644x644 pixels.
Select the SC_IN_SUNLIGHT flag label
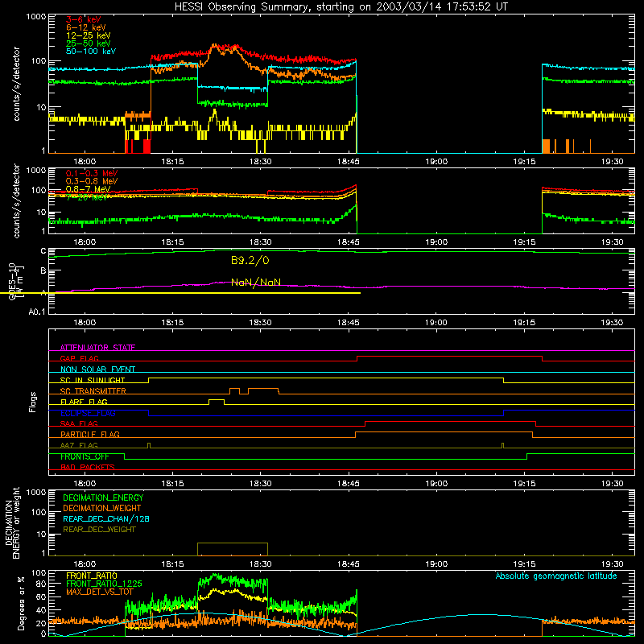(93, 380)
